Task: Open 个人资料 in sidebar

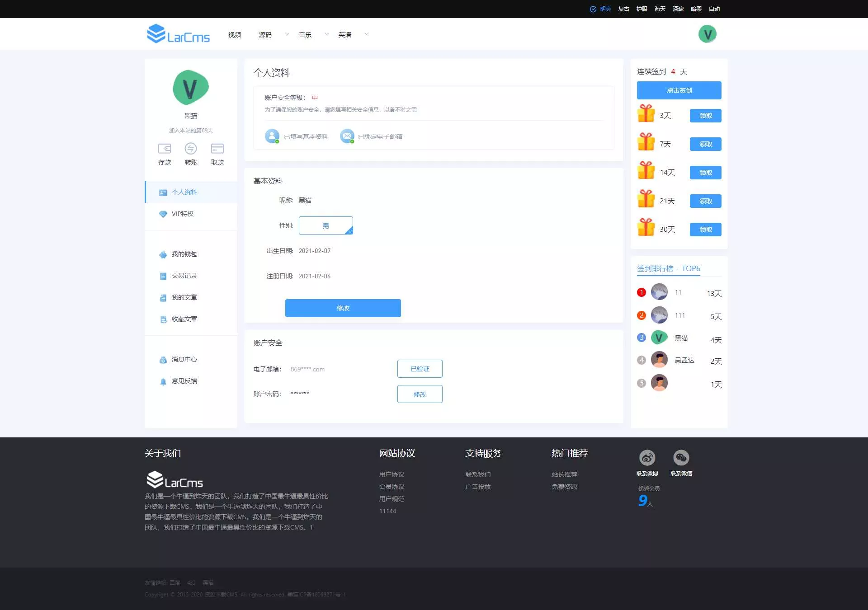Action: [191, 192]
